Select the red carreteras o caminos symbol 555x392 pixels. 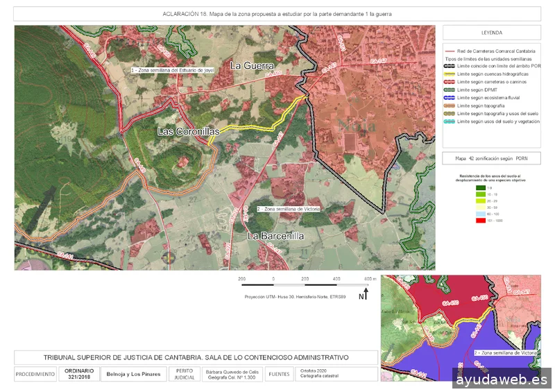click(x=450, y=81)
